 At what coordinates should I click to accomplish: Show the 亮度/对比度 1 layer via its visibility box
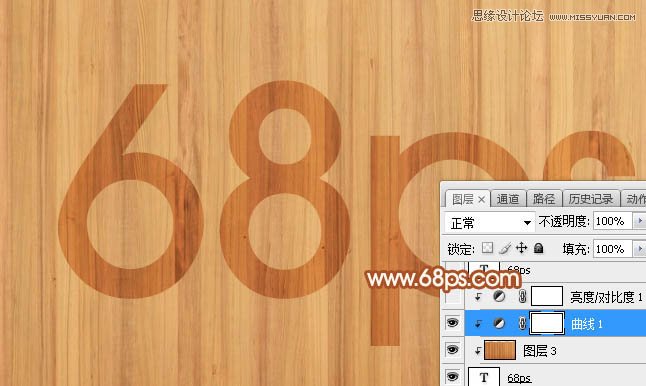tap(452, 296)
